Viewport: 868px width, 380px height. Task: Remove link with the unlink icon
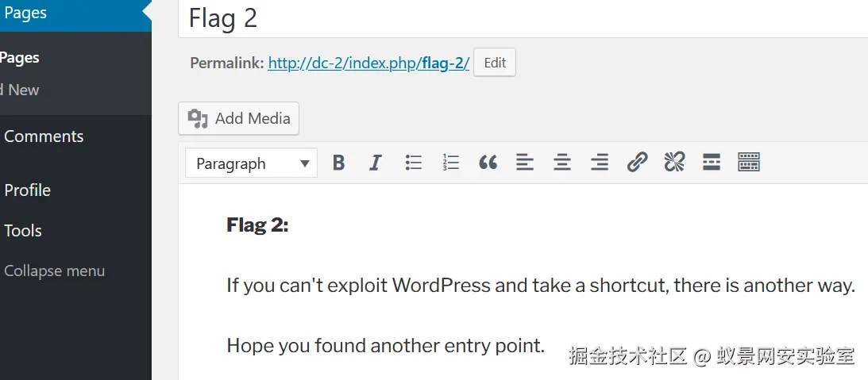tap(674, 163)
